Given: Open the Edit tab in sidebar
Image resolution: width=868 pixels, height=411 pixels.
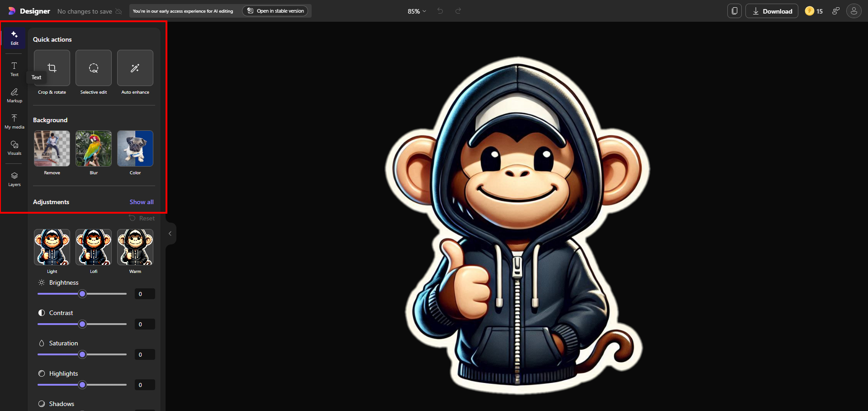Looking at the screenshot, I should pyautogui.click(x=14, y=38).
